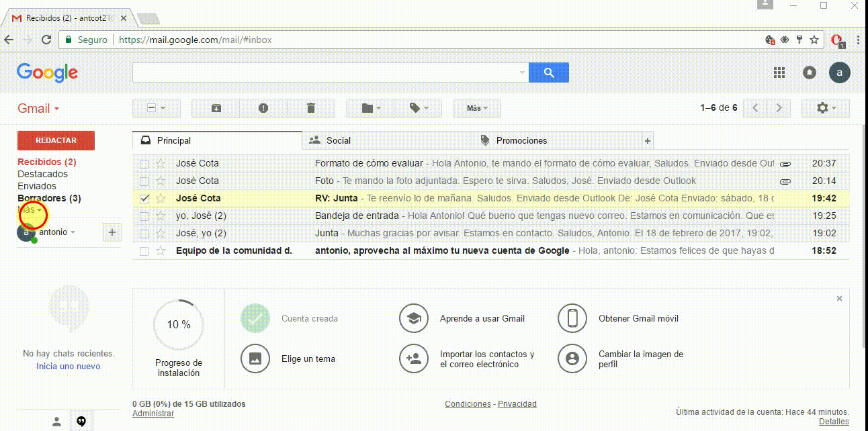
Task: Open the Gmail product switcher dropdown
Action: click(39, 109)
